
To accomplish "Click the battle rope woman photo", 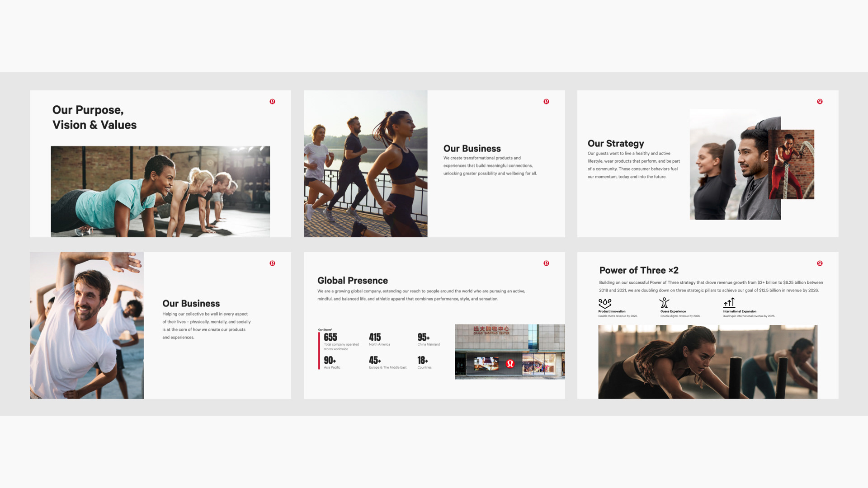I will (x=792, y=164).
